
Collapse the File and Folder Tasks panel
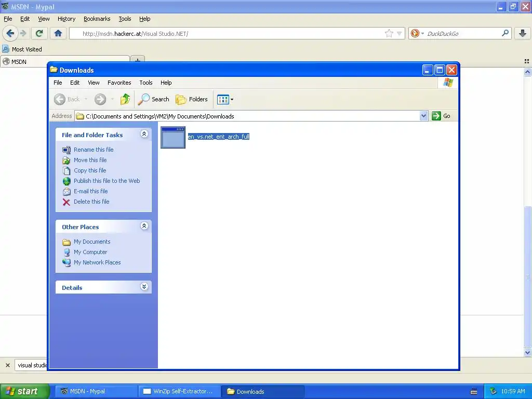click(144, 134)
